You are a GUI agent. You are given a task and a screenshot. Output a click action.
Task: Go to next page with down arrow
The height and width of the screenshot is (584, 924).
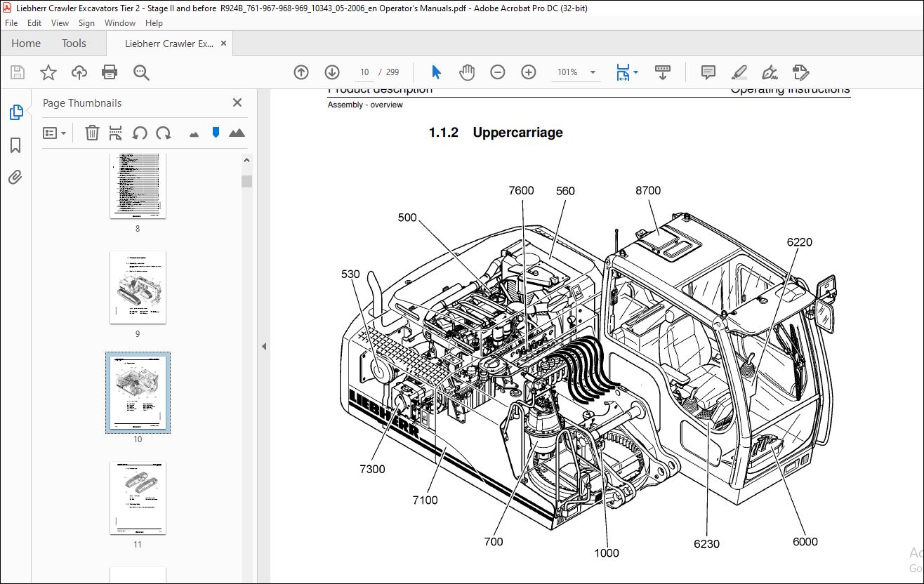(332, 72)
